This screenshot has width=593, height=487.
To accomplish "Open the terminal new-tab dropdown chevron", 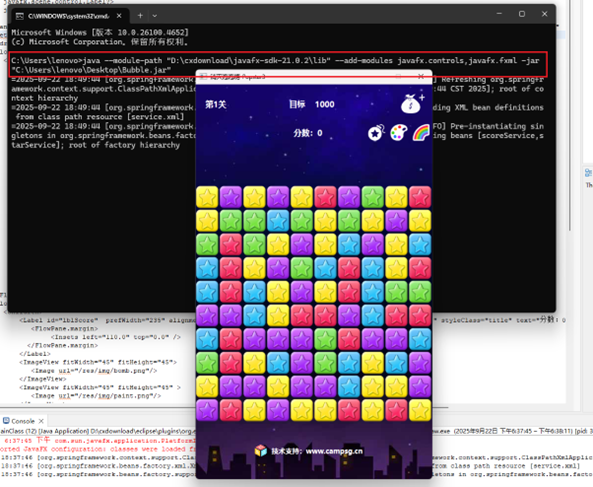I will coord(155,16).
